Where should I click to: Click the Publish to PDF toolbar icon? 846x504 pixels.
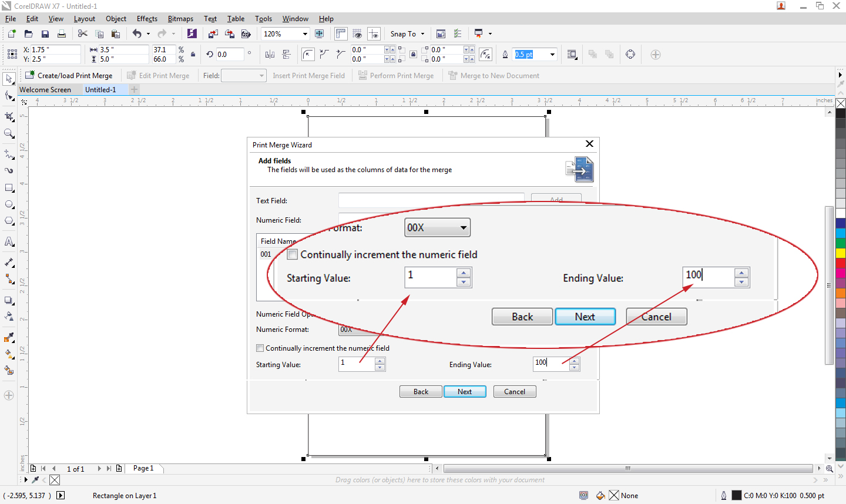(x=246, y=33)
